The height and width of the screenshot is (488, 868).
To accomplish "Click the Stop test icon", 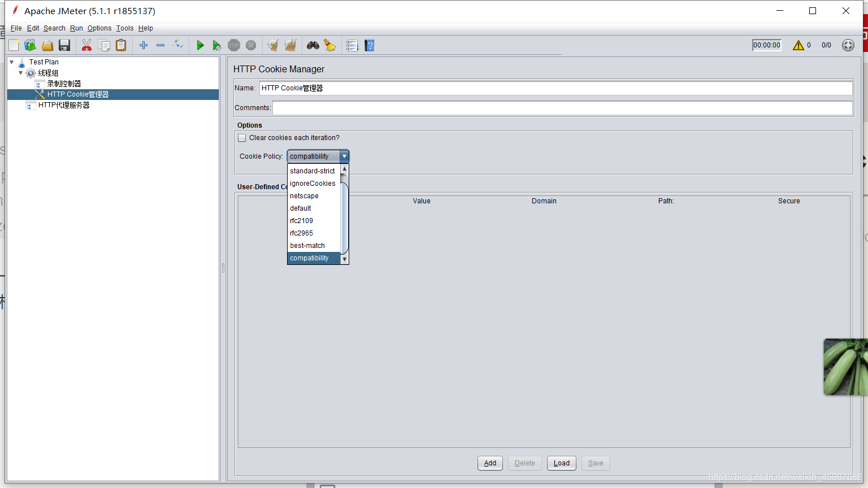I will click(x=234, y=45).
